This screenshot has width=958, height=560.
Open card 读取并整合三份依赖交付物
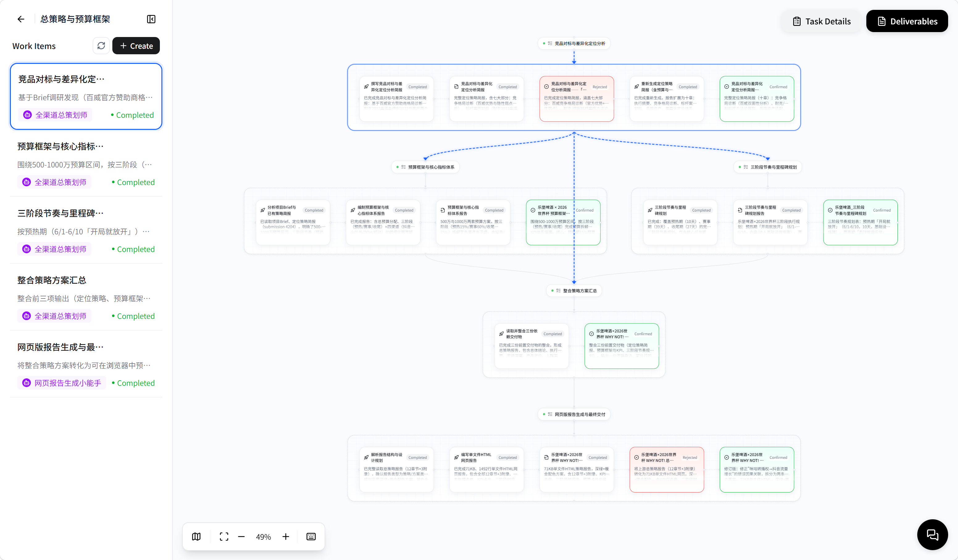[532, 346]
